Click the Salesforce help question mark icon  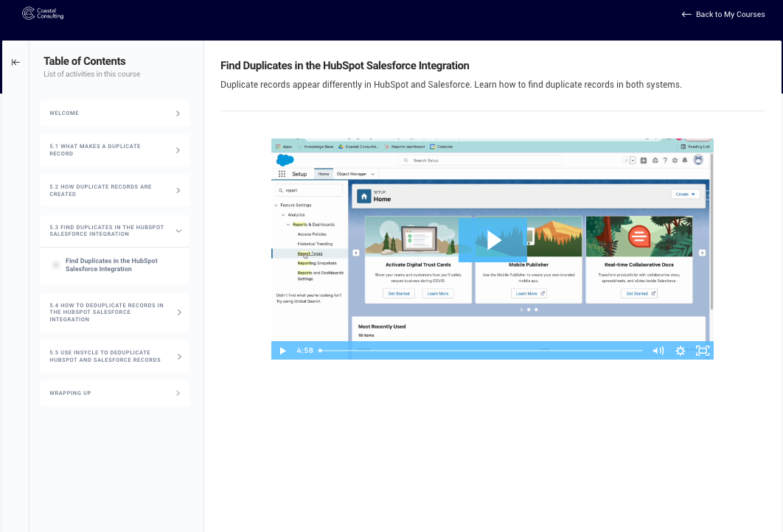(665, 161)
